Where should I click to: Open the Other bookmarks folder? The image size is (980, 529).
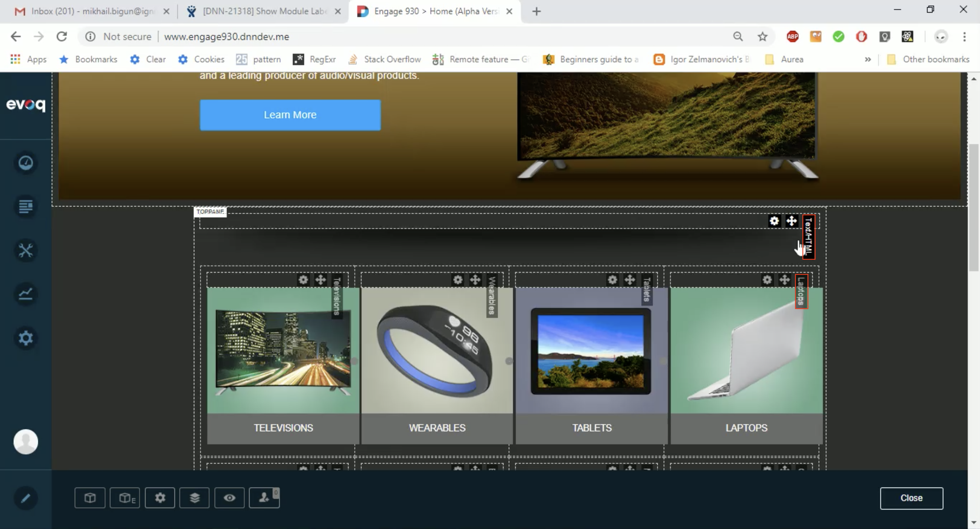928,60
